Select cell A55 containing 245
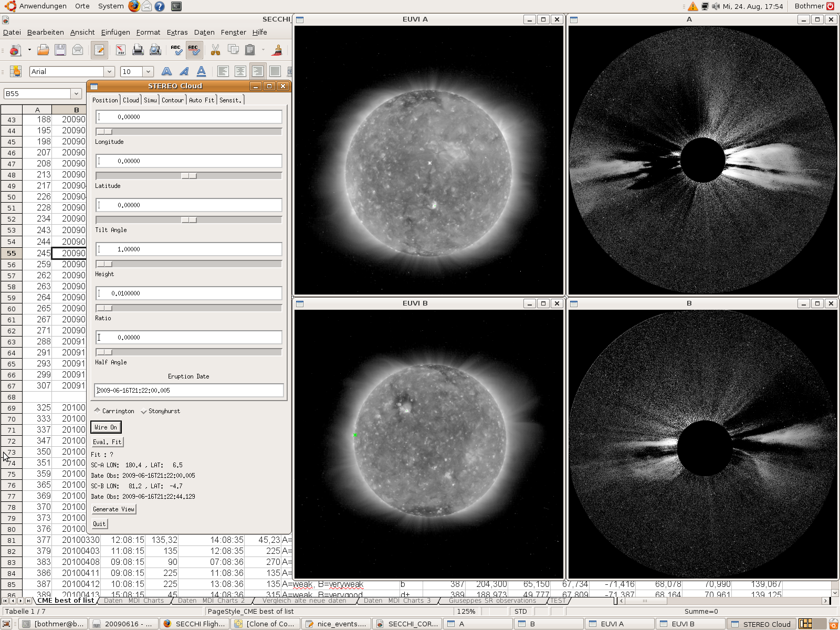 point(37,253)
